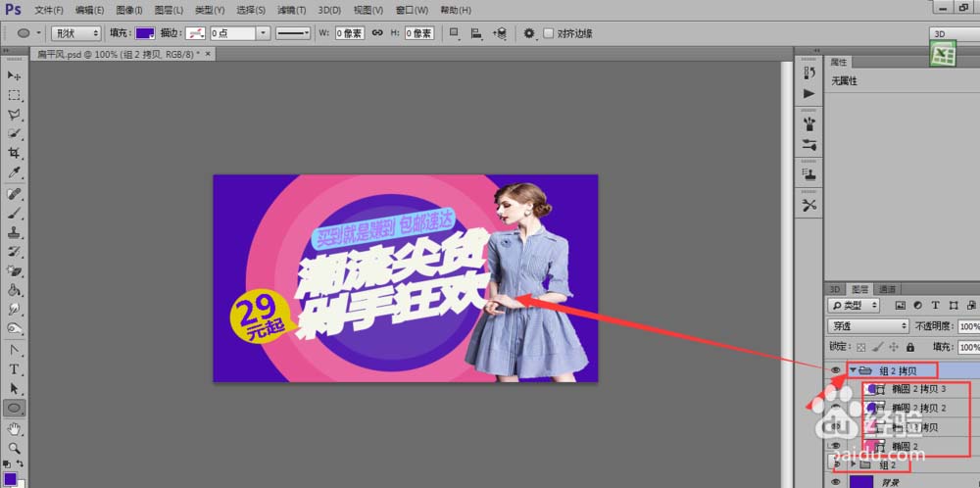
Task: Open the Actions panel play icon
Action: (x=809, y=94)
